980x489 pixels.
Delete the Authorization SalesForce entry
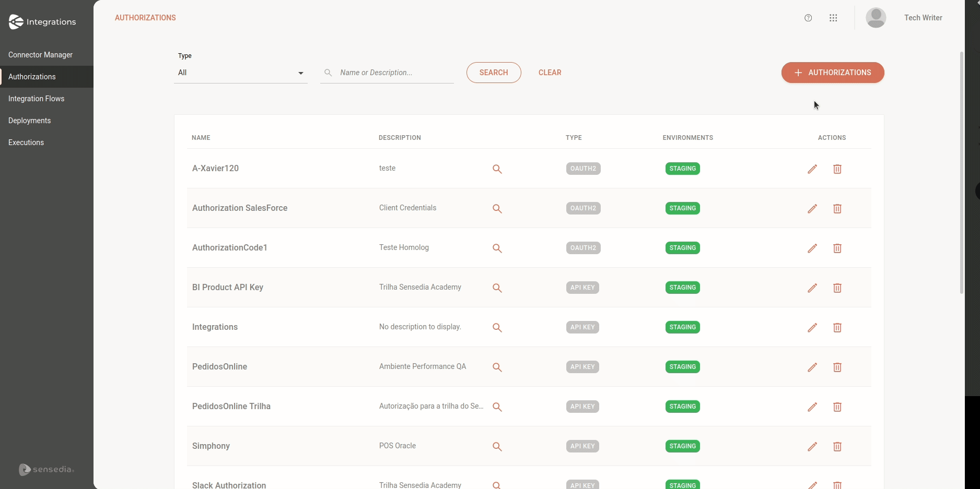pos(837,208)
